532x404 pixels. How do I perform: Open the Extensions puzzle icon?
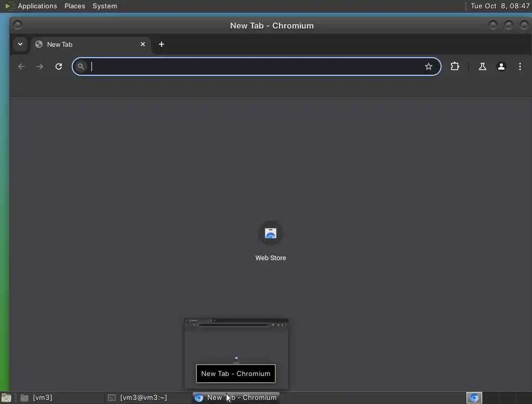pyautogui.click(x=455, y=66)
